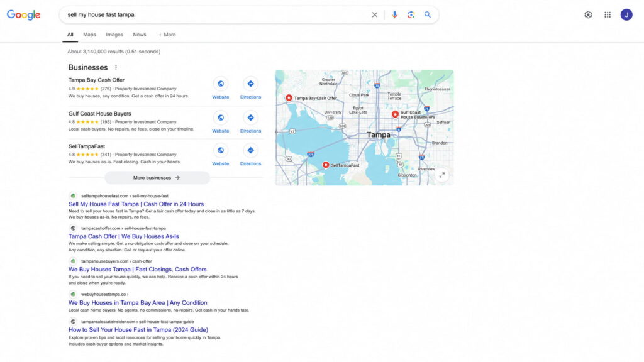Image resolution: width=644 pixels, height=362 pixels.
Task: Switch to the News tab
Action: coord(139,35)
